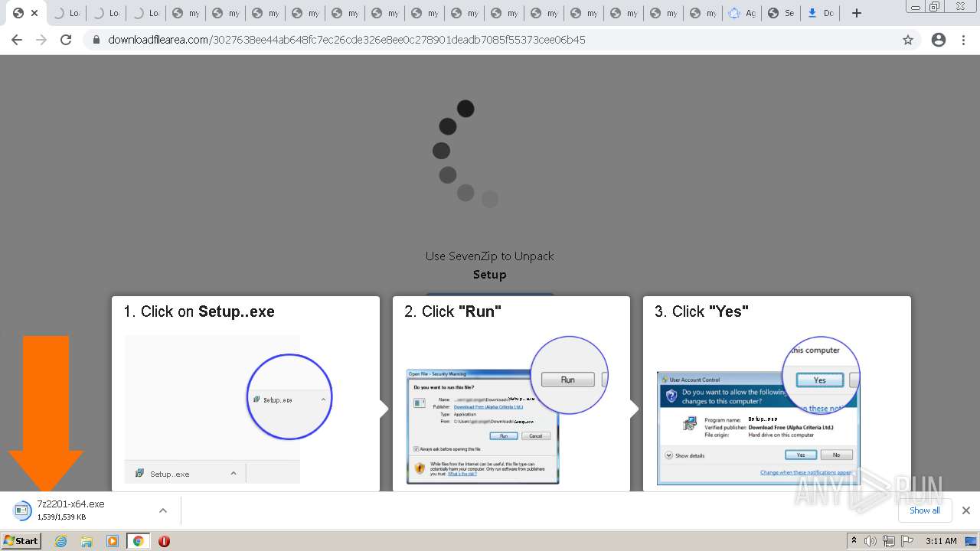Open the network tray icon
The height and width of the screenshot is (551, 980).
(x=888, y=541)
